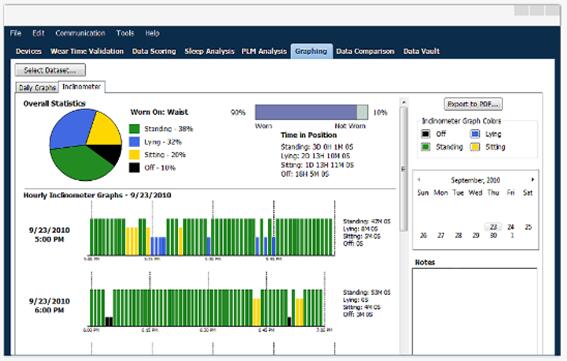Click the Standing green color swatch
Screen dimensions: 567x361
pos(426,147)
